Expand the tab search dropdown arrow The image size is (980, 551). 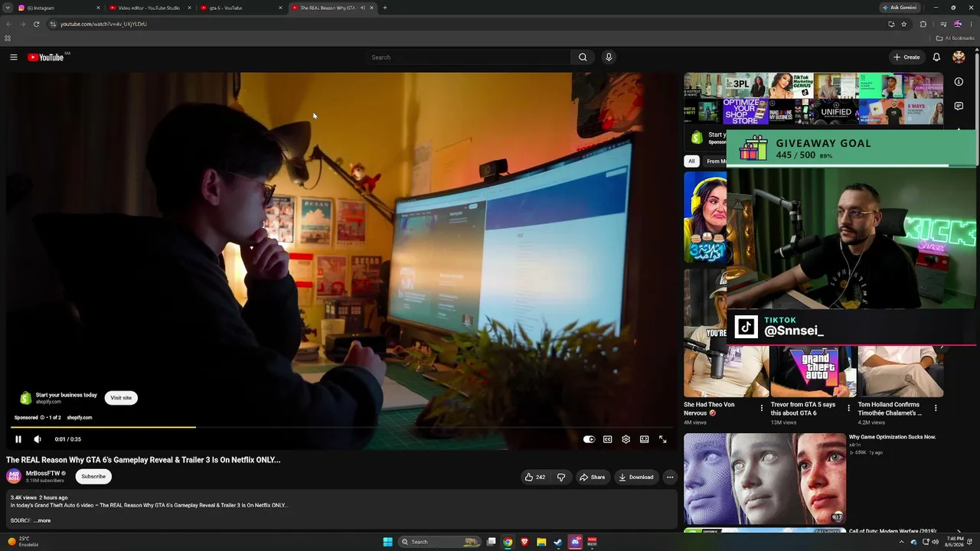pyautogui.click(x=8, y=8)
